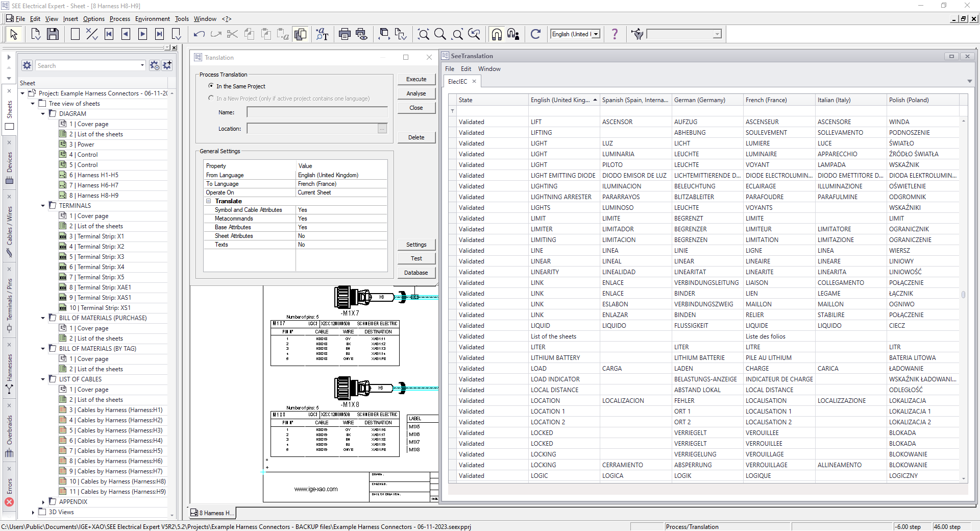Click the Analyse button
The width and height of the screenshot is (980, 531).
[416, 93]
